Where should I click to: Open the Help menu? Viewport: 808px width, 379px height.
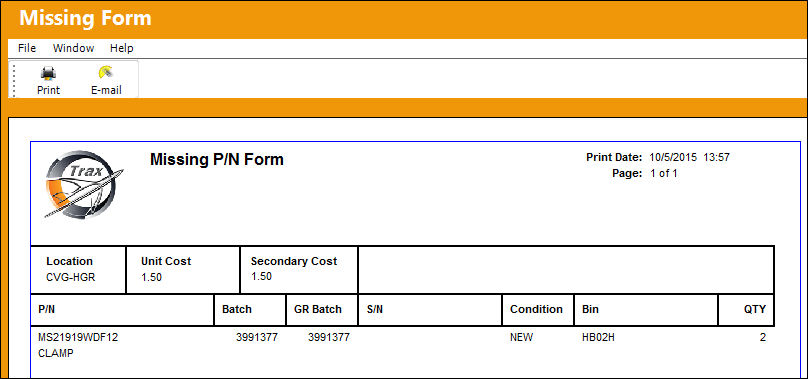[122, 48]
